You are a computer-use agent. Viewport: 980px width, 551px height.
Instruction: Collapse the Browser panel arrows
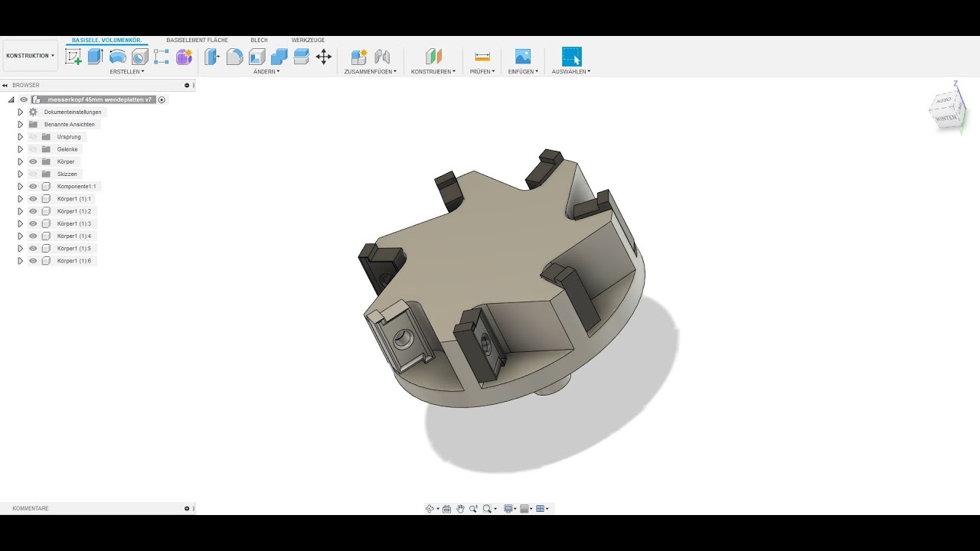tap(5, 85)
